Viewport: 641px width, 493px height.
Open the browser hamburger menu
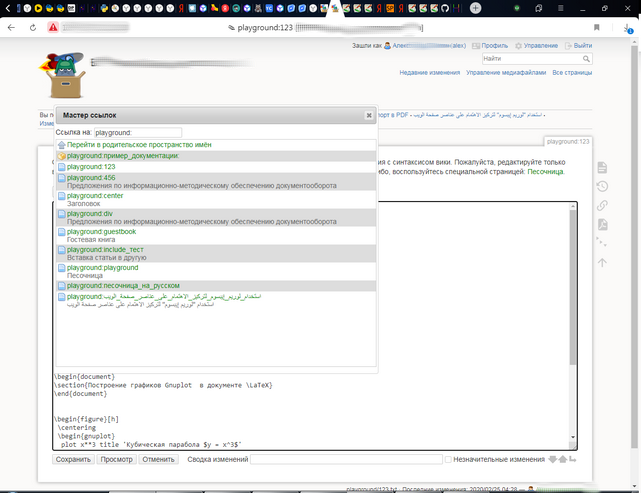coord(560,8)
